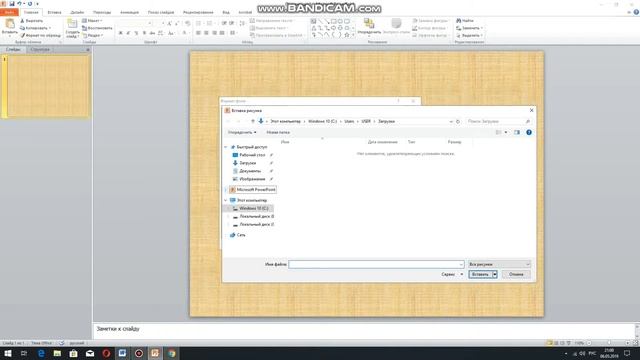Click the Вырезать (cut) command

click(x=32, y=20)
